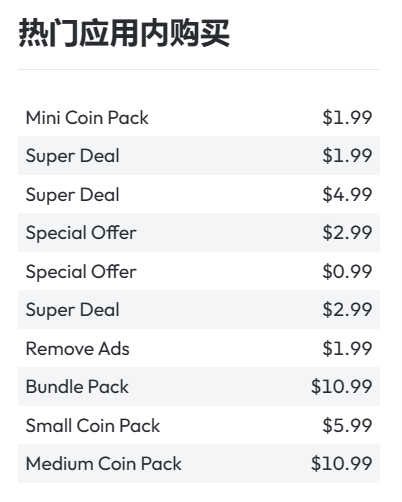
Task: Click the $5.99 Small Coin Pack price
Action: point(347,426)
